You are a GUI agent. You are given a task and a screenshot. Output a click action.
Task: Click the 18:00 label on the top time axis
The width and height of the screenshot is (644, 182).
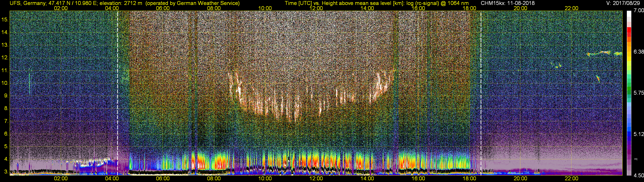click(469, 8)
